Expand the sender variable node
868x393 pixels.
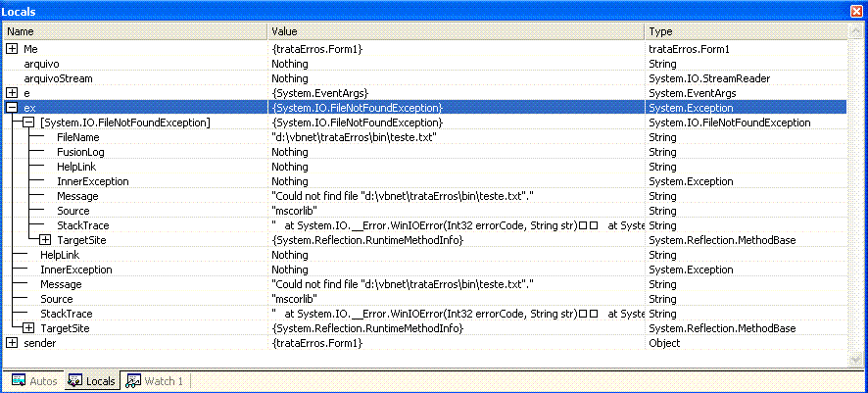[12, 343]
